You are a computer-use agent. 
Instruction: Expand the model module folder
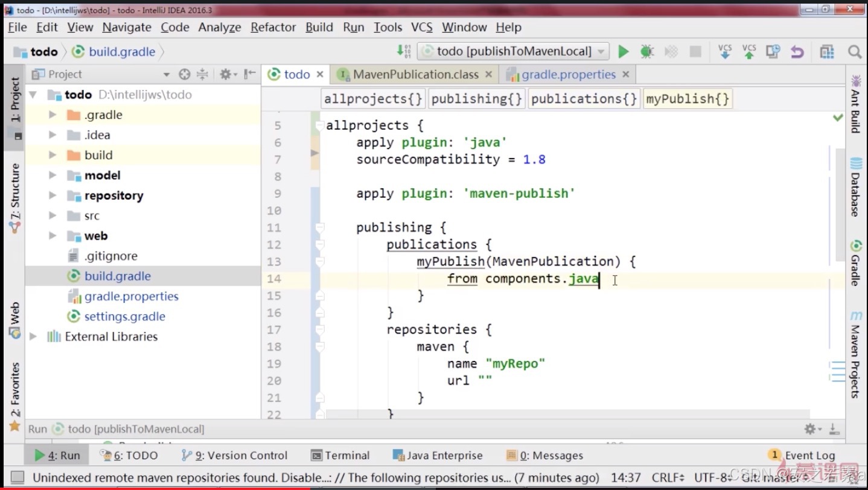53,176
